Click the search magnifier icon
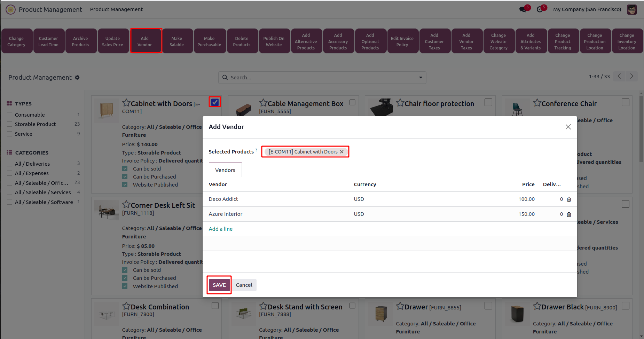 click(225, 77)
